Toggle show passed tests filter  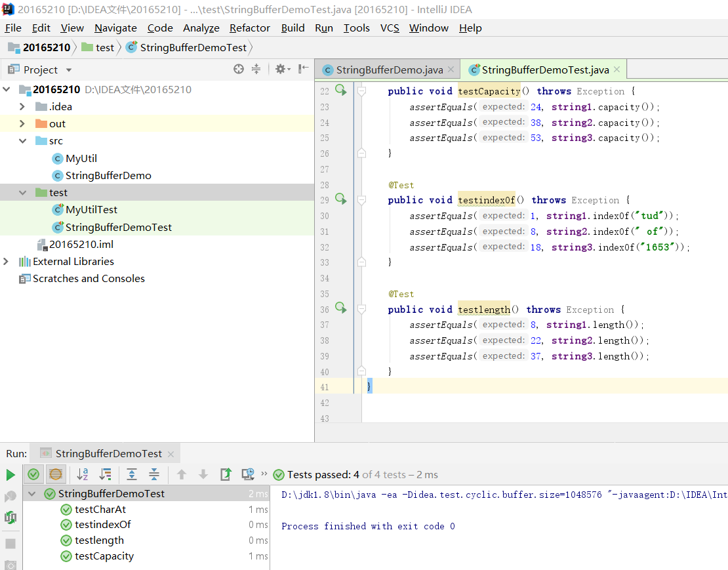click(33, 474)
